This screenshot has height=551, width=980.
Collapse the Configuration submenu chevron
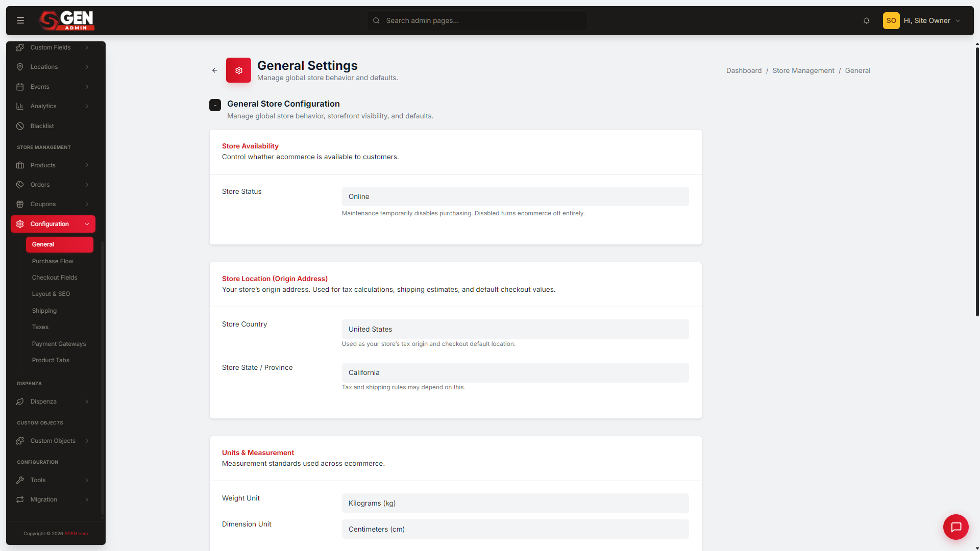coord(87,224)
